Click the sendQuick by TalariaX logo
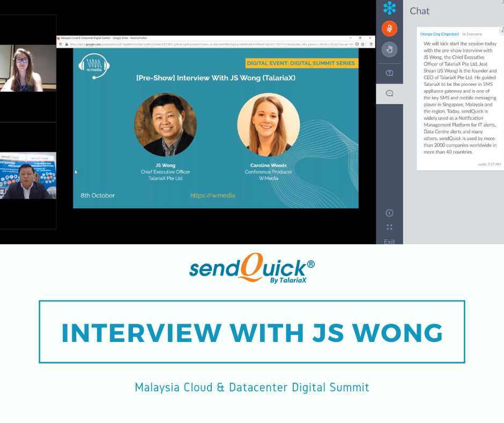The width and height of the screenshot is (504, 423). point(252,268)
